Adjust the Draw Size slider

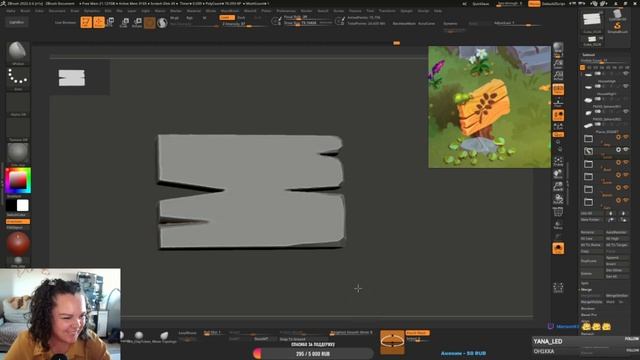point(307,23)
